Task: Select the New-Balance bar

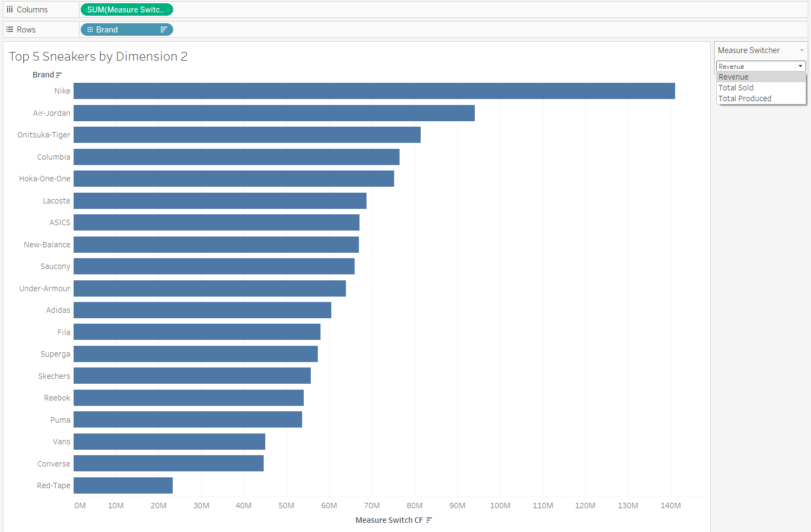Action: point(216,245)
